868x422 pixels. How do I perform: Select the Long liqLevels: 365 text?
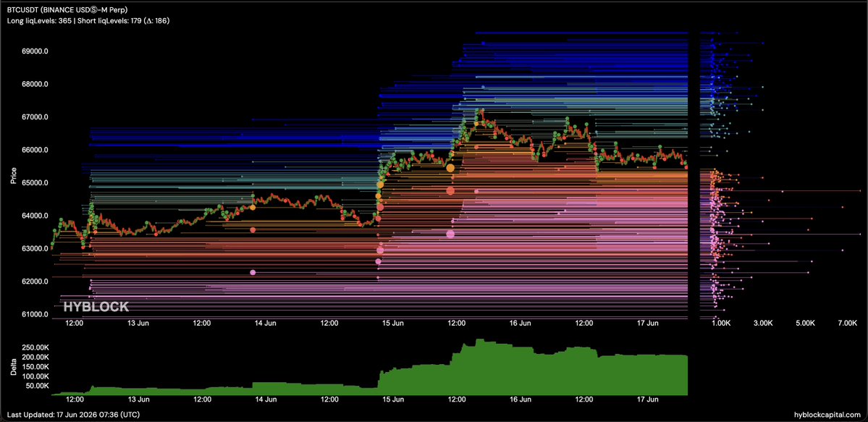coord(40,21)
